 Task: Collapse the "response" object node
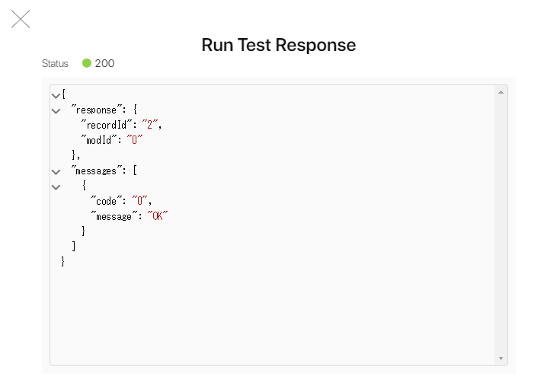[56, 111]
